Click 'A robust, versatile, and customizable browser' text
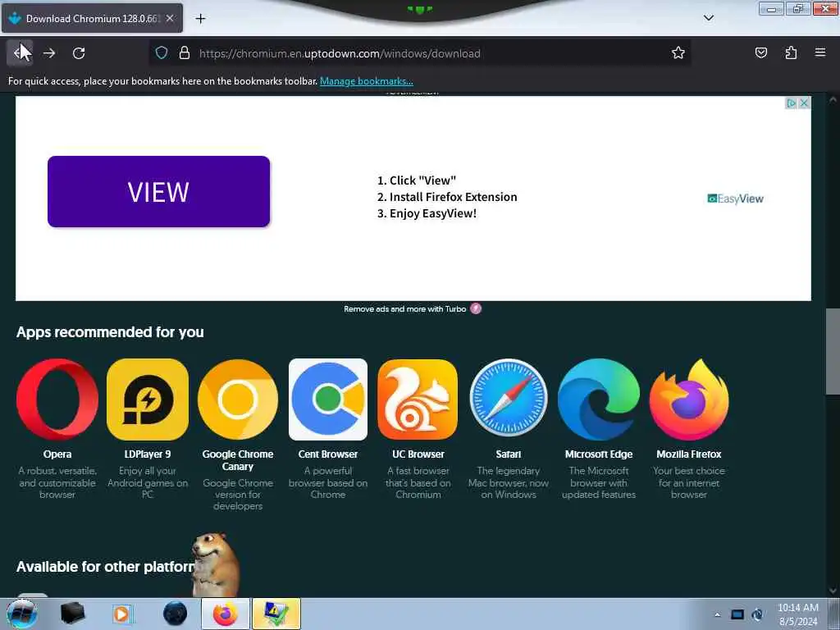This screenshot has height=630, width=840. (57, 482)
